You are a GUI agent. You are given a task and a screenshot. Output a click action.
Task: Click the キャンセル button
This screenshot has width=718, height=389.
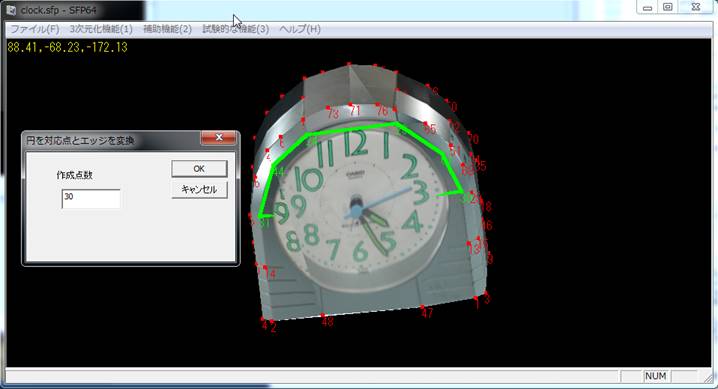199,189
